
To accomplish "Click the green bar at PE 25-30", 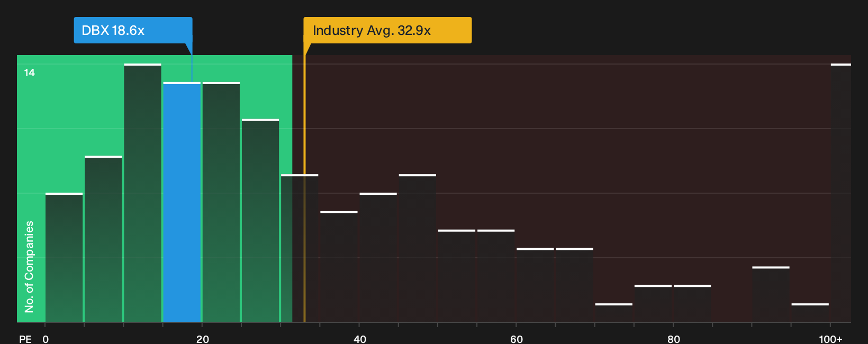I will point(260,221).
